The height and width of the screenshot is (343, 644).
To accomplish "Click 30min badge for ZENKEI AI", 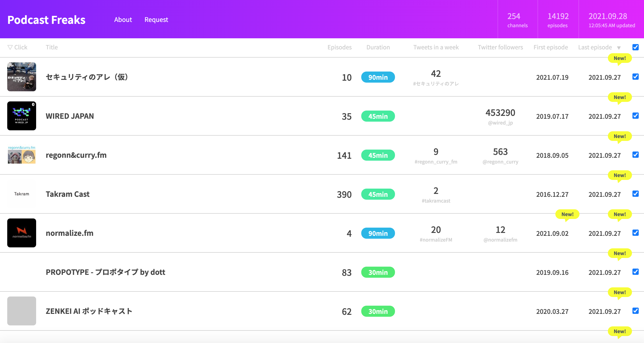I will tap(378, 311).
